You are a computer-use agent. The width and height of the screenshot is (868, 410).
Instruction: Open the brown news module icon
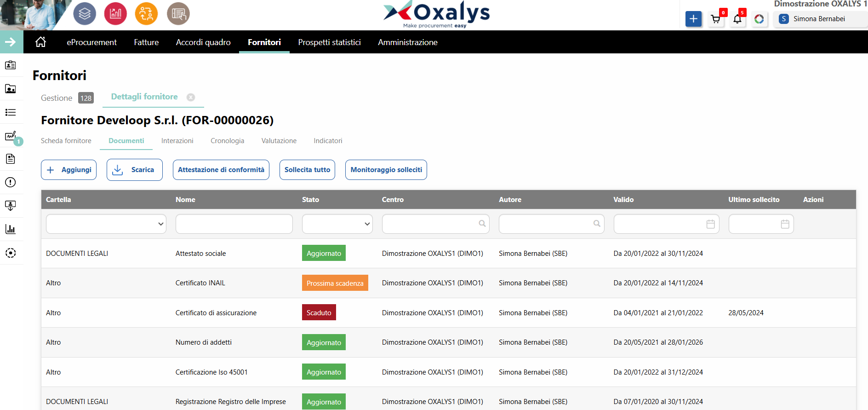click(x=178, y=14)
